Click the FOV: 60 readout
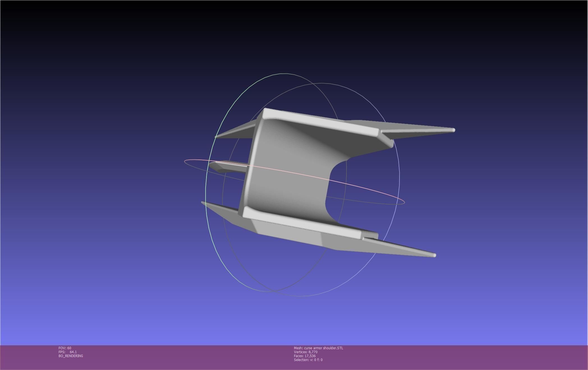588x370 pixels. point(65,348)
